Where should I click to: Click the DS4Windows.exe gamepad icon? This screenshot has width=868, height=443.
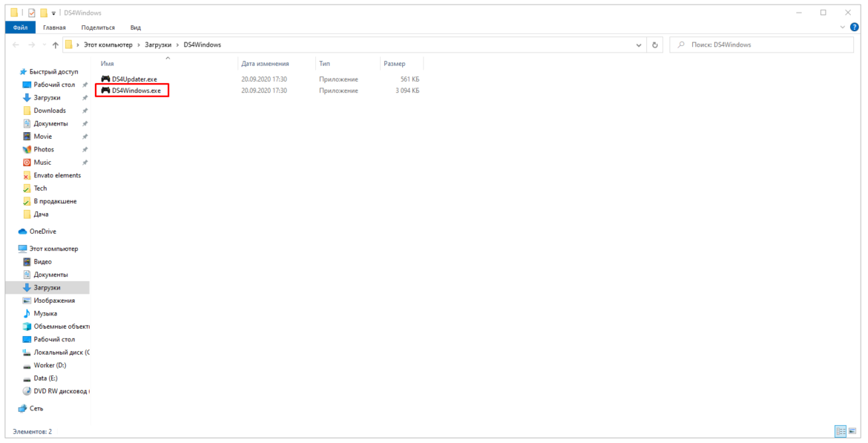(106, 91)
